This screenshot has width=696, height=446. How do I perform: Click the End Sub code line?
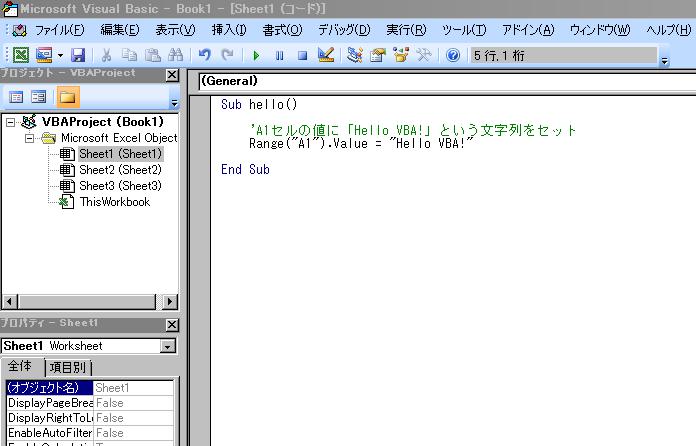(245, 170)
